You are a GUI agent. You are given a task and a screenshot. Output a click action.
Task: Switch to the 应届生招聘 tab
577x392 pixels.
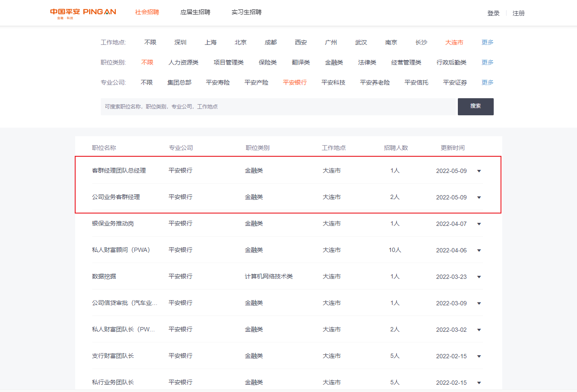click(195, 12)
